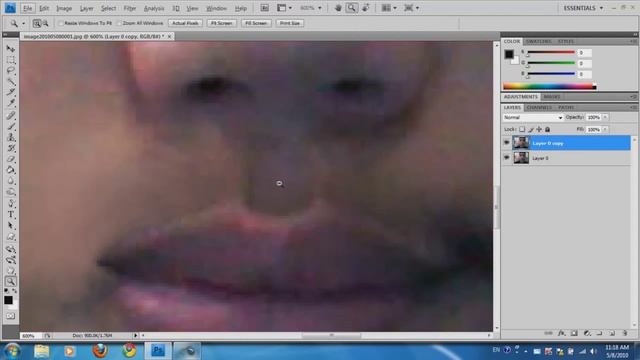Open the File menu
This screenshot has height=360, width=640.
tap(27, 8)
